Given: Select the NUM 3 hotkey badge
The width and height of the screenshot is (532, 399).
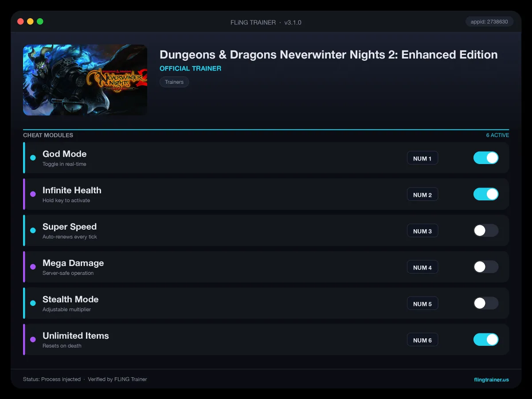Looking at the screenshot, I should 422,231.
